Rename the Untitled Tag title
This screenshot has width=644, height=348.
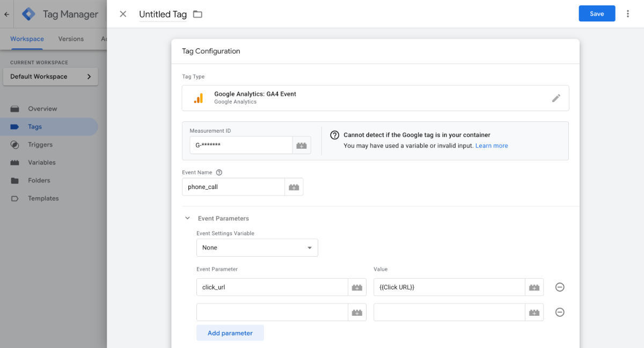pyautogui.click(x=163, y=15)
